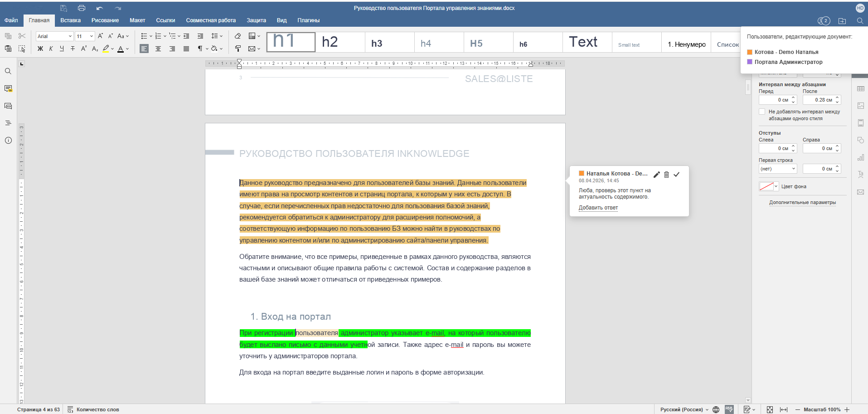868x414 pixels.
Task: Toggle left paragraph alignment button
Action: [x=144, y=49]
